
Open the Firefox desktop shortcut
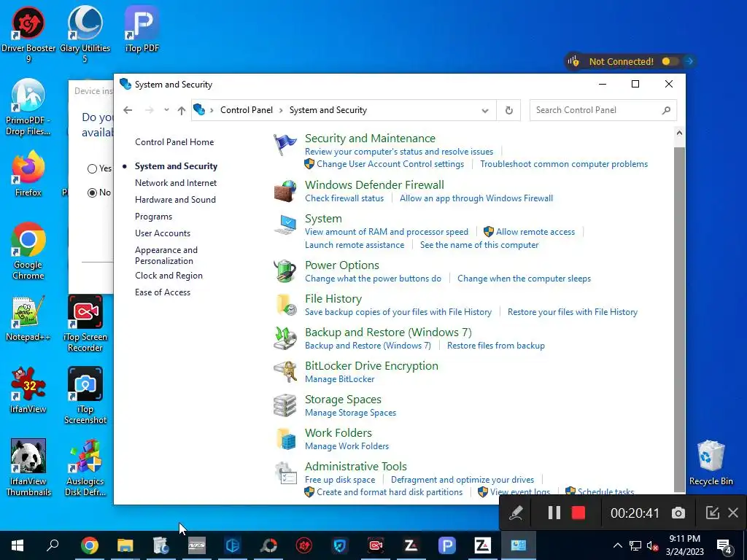tap(28, 174)
